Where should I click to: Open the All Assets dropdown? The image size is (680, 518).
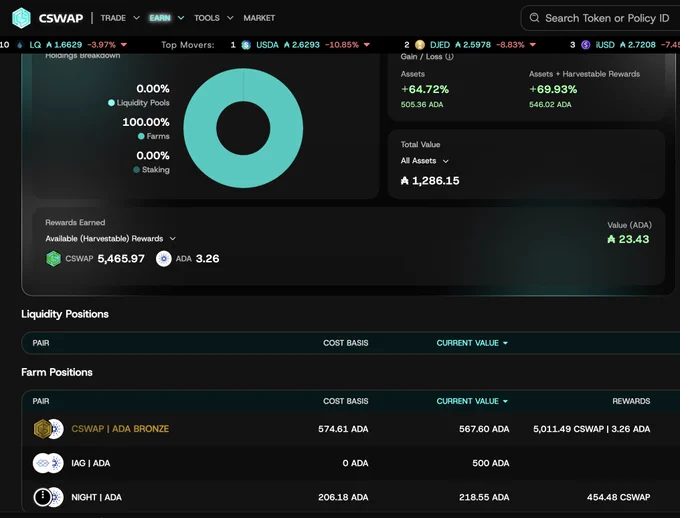pyautogui.click(x=425, y=161)
